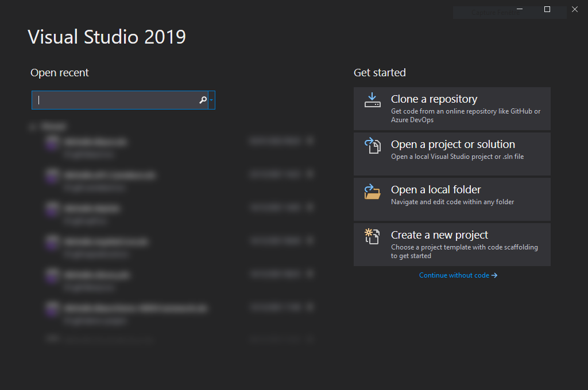588x390 pixels.
Task: Pick Open a local folder
Action: click(452, 200)
